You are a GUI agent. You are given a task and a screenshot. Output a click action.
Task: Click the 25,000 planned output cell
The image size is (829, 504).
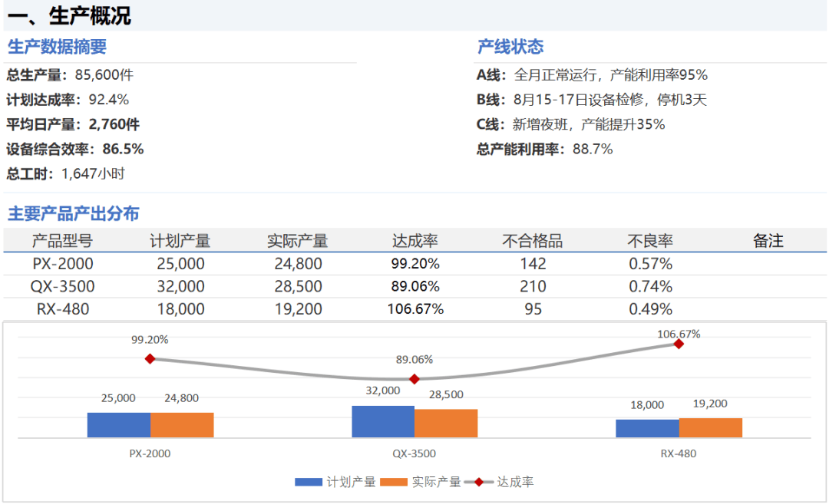[180, 264]
